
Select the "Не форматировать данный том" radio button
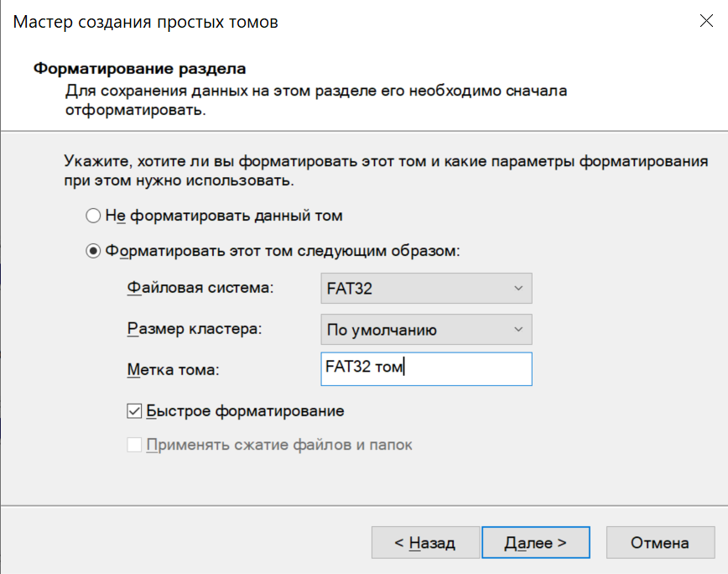coord(93,216)
